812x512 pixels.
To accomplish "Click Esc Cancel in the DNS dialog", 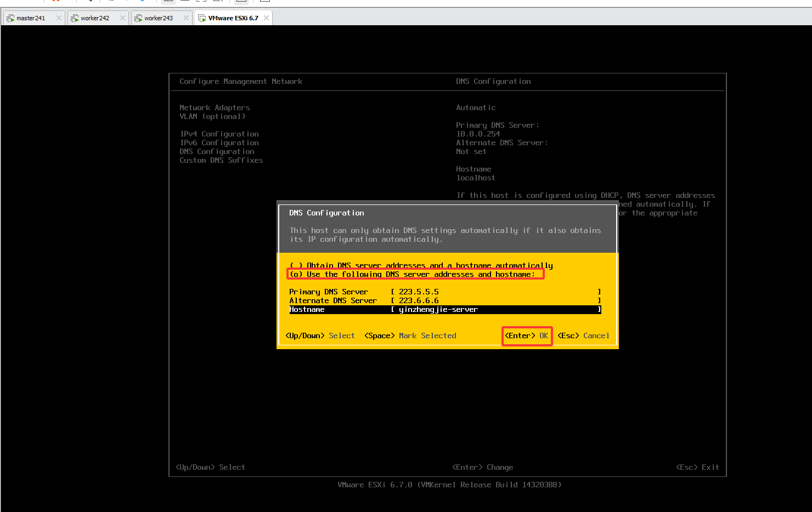I will [583, 335].
